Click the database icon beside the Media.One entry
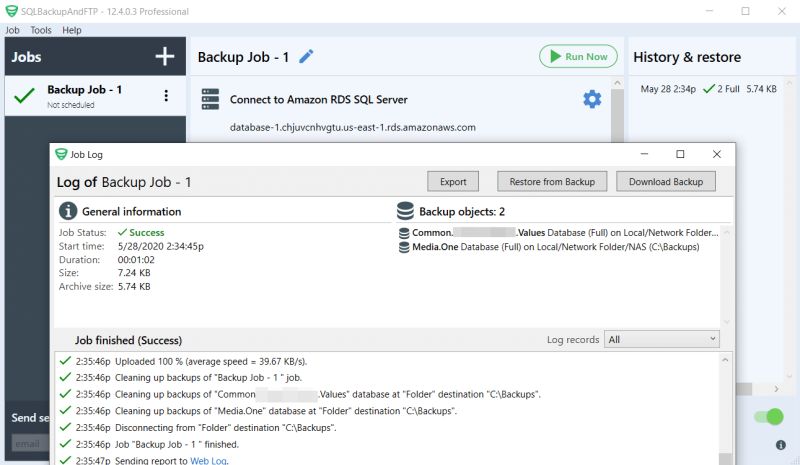 tap(404, 248)
